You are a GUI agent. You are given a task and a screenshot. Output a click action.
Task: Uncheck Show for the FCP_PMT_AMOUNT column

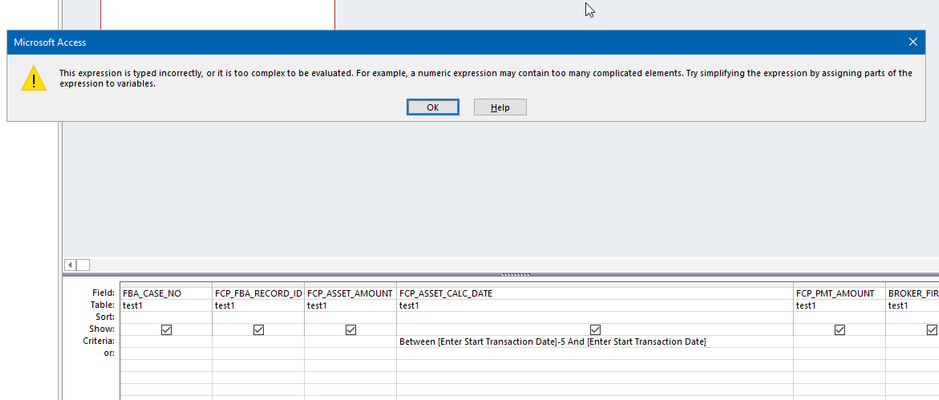[x=840, y=330]
